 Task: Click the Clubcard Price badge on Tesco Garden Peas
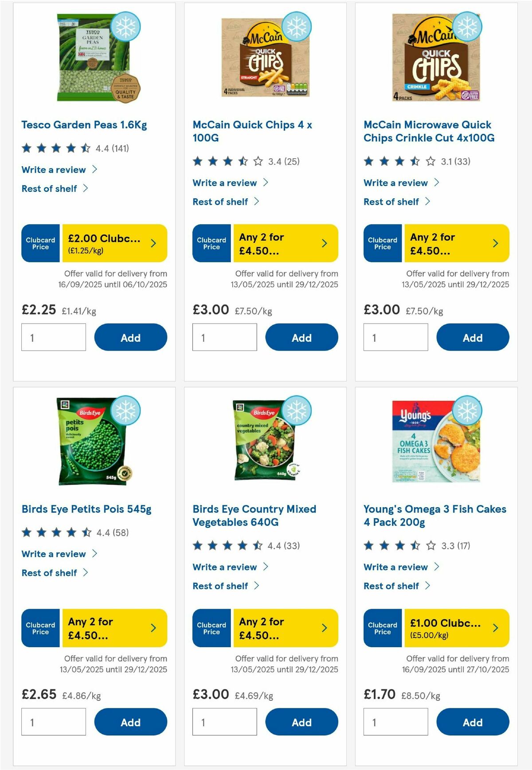point(40,243)
